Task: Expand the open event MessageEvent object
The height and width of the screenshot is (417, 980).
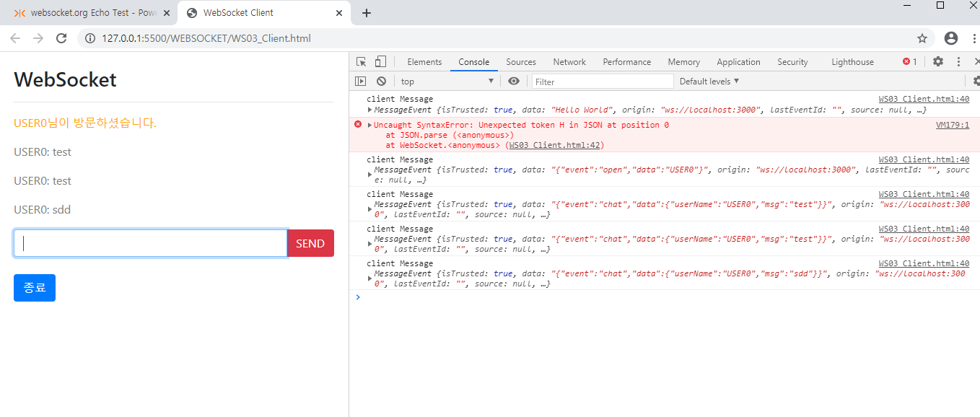Action: tap(370, 175)
